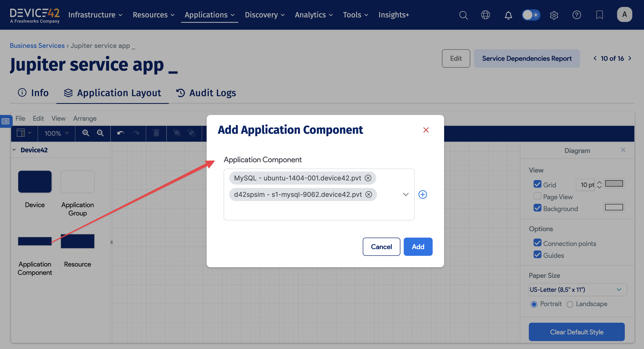Enable the Page View checkbox

pos(538,196)
